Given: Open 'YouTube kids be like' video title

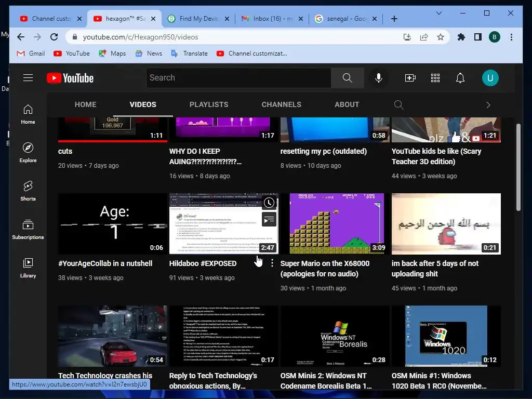Looking at the screenshot, I should pos(436,156).
